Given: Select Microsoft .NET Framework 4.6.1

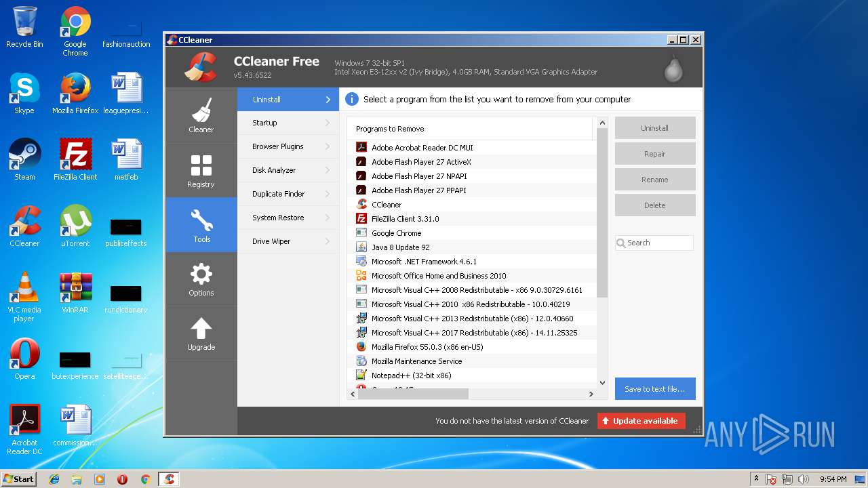Looking at the screenshot, I should 473,262.
